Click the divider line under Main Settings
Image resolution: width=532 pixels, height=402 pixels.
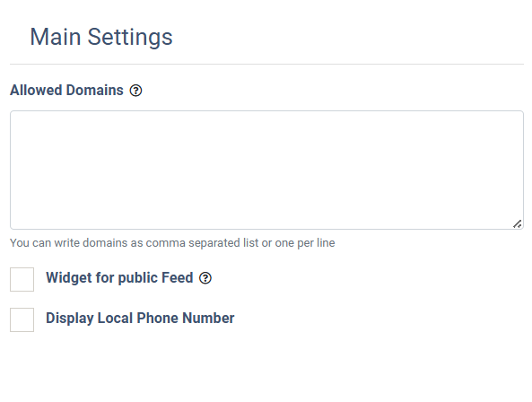click(266, 64)
